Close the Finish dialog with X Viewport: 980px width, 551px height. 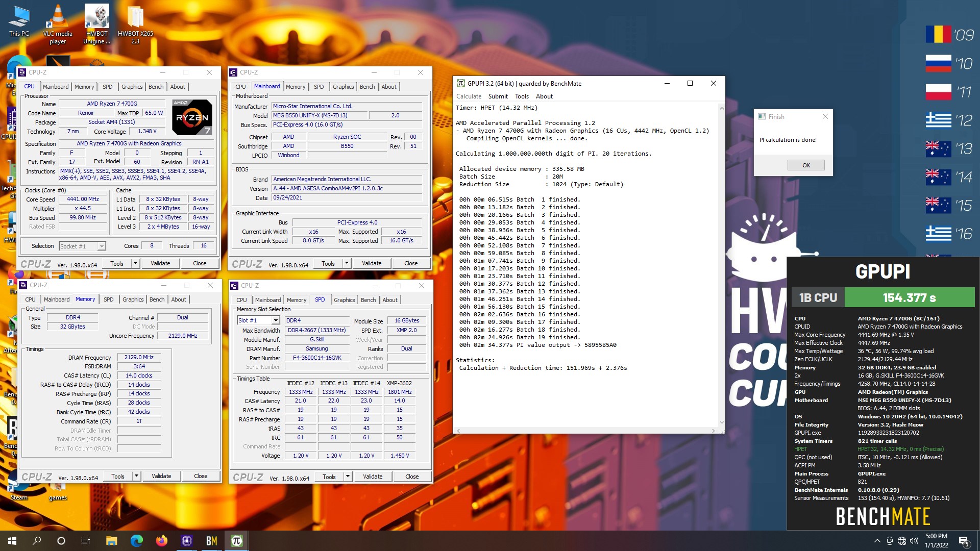[x=825, y=116]
